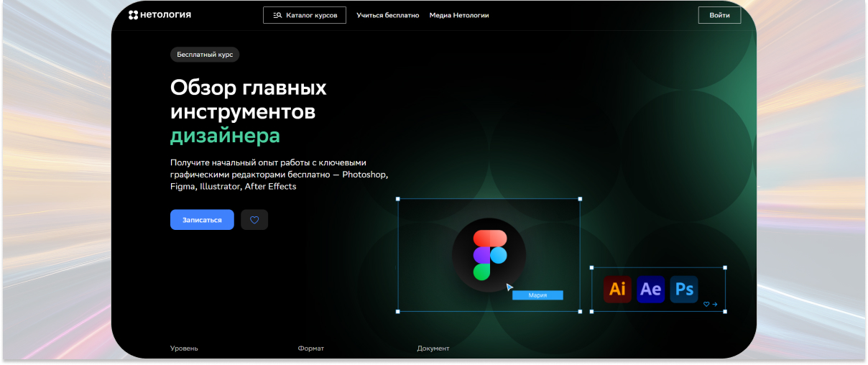Select the Adobe Illustrator Ai icon
Image resolution: width=868 pixels, height=365 pixels.
click(617, 289)
